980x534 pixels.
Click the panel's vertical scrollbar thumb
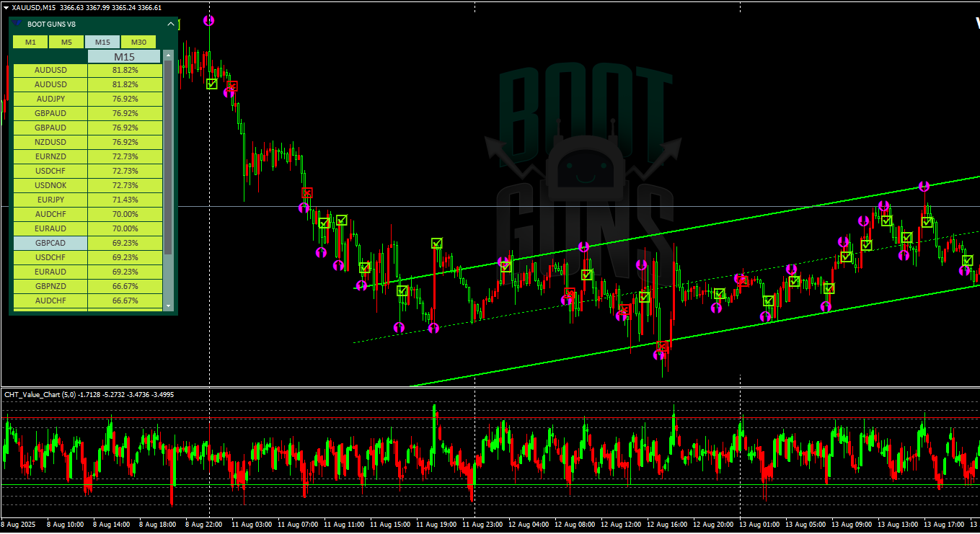click(x=169, y=157)
